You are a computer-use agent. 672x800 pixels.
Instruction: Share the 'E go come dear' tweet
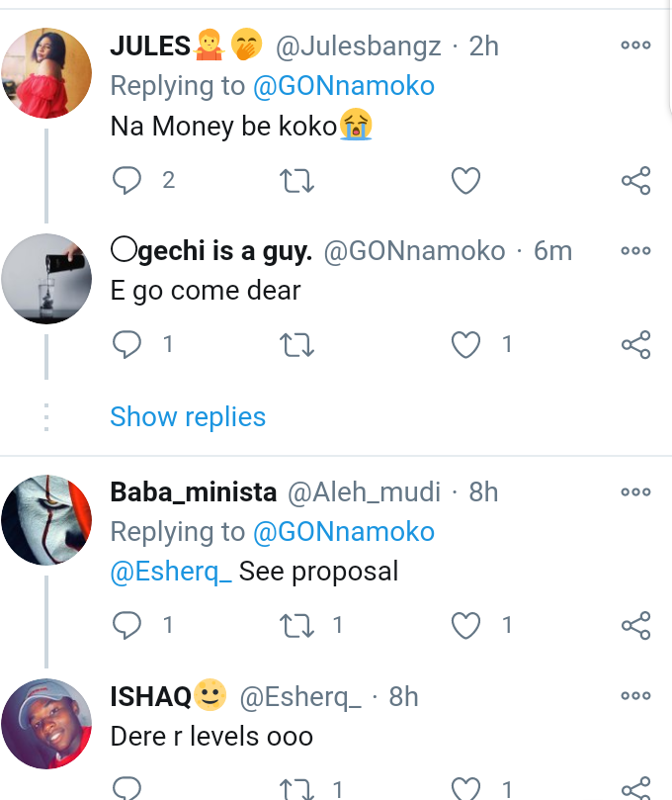(635, 344)
